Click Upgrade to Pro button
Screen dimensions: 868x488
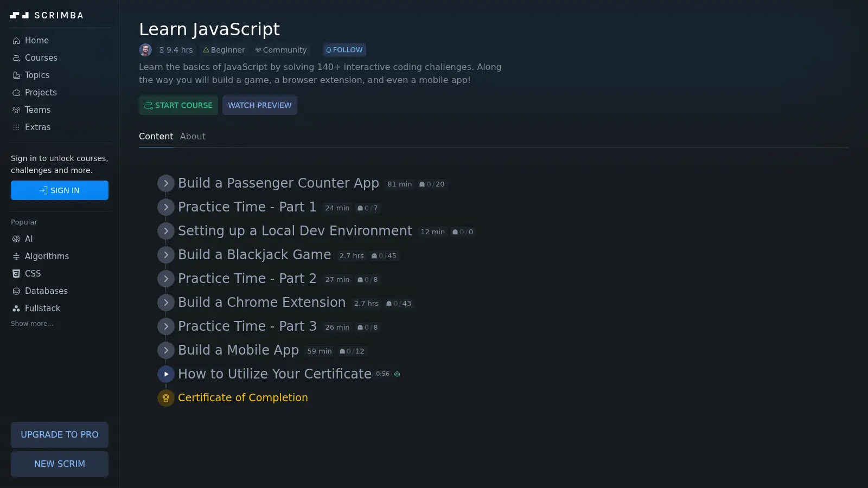(60, 435)
